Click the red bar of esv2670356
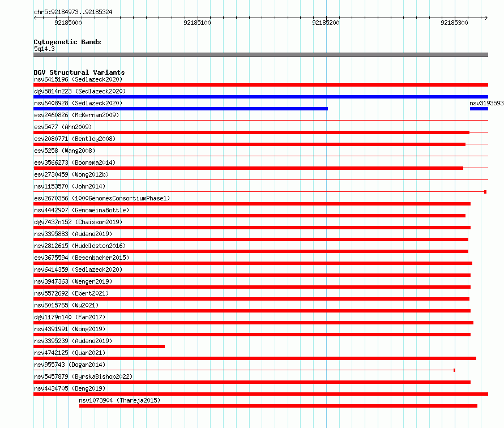 (x=252, y=204)
